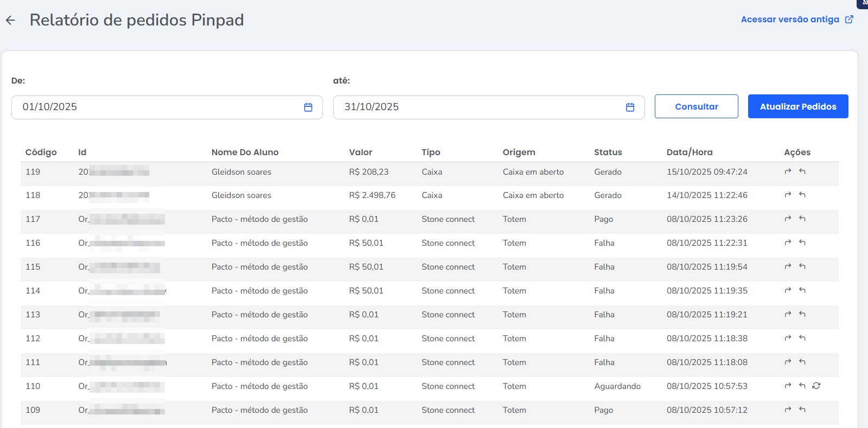Click the left-turn arrow icon for order 115
868x428 pixels.
[802, 266]
